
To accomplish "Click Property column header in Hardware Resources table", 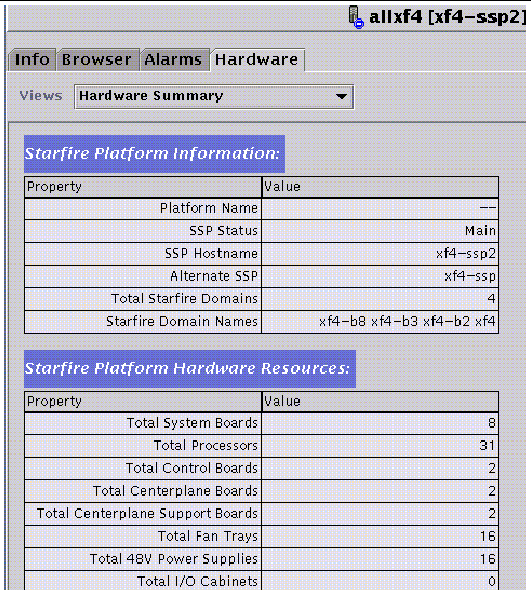I will [143, 402].
